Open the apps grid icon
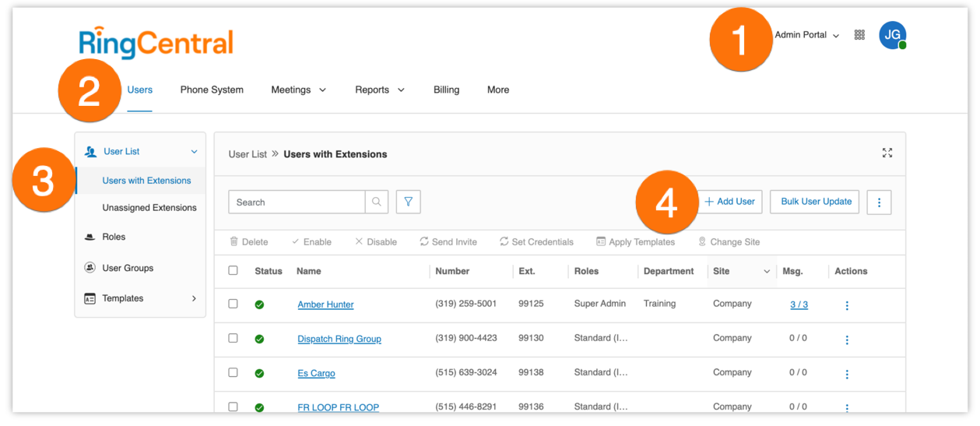The height and width of the screenshot is (426, 980). coord(859,35)
